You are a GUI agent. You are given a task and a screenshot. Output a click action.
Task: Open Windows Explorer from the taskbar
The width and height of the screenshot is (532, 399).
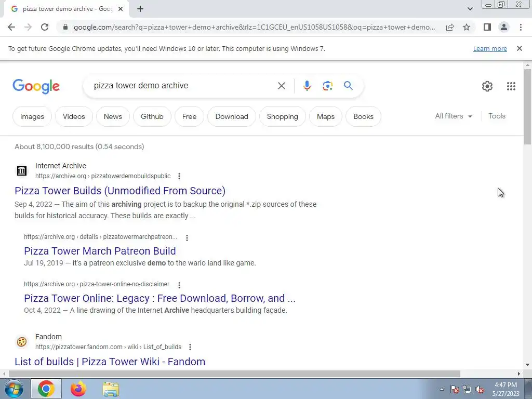111,389
